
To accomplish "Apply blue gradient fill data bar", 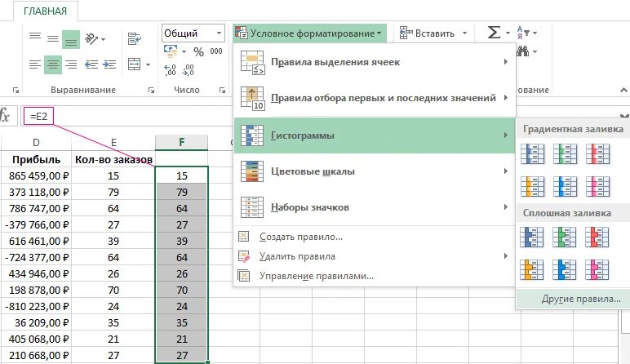I will 532,154.
